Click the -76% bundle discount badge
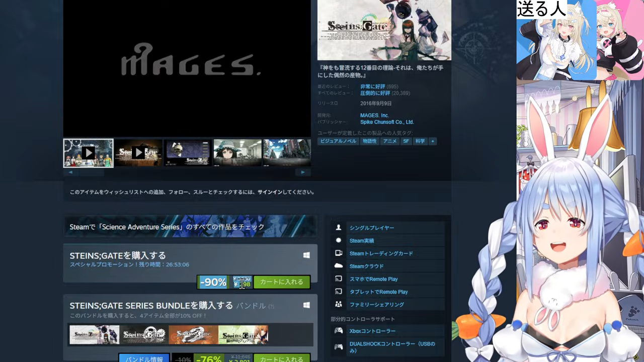The width and height of the screenshot is (644, 362). coord(208,359)
